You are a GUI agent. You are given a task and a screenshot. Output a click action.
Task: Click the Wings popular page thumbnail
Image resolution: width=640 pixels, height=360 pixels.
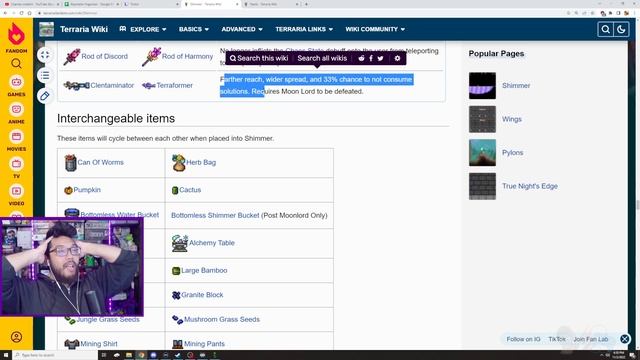482,119
